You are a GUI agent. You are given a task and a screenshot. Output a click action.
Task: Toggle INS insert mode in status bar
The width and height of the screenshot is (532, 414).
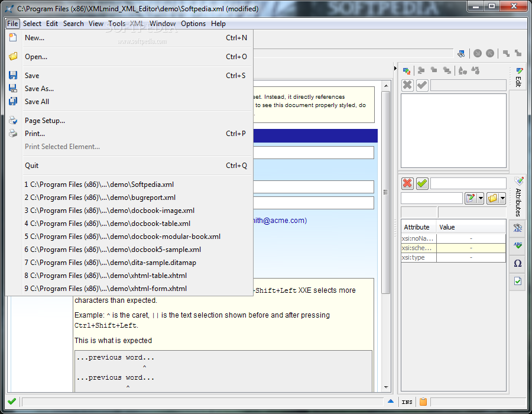407,402
